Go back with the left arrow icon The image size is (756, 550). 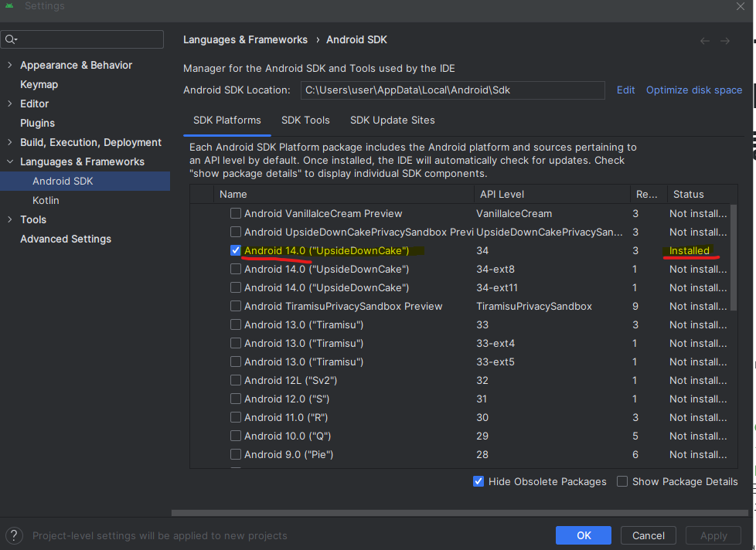click(704, 40)
